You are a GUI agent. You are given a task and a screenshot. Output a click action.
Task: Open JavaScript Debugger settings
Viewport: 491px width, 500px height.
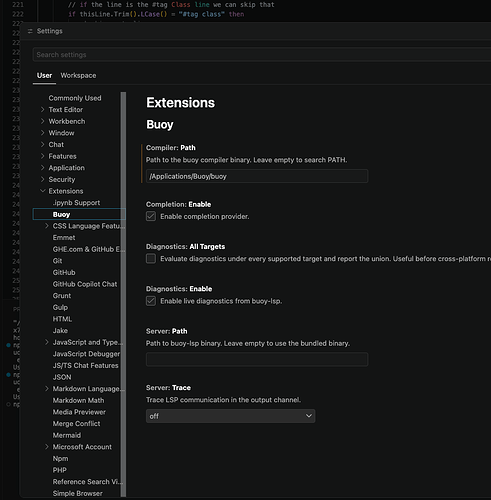[x=86, y=354]
